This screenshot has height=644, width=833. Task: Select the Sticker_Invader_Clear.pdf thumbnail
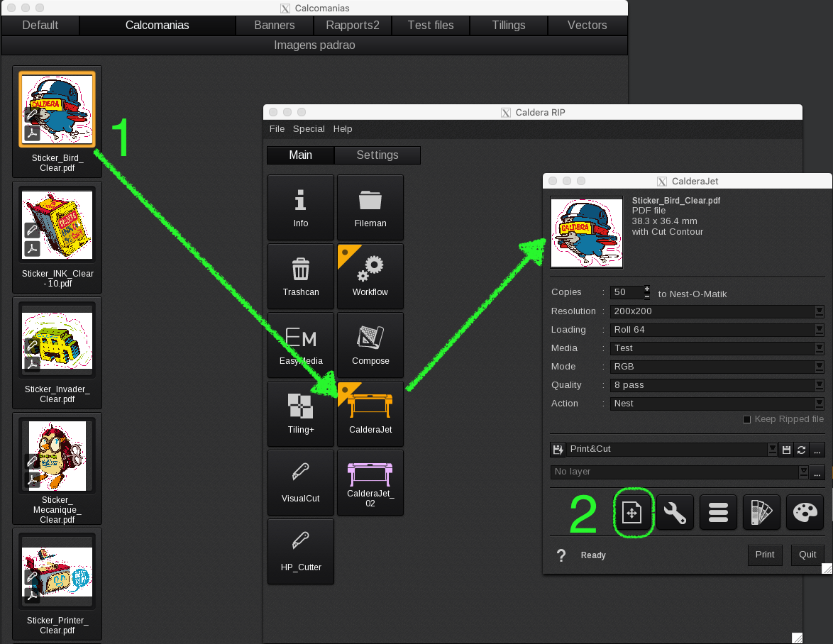pos(57,340)
